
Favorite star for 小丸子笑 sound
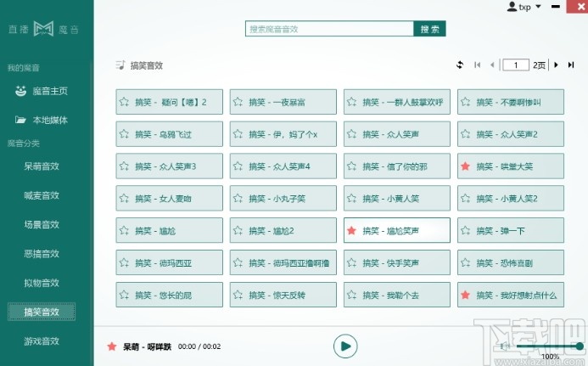coord(238,198)
